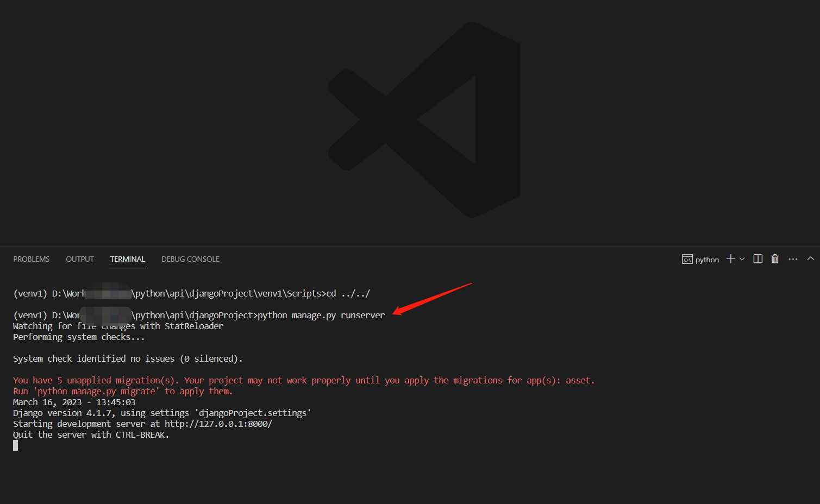This screenshot has width=820, height=504.
Task: Click the 'March 16, 2023 - 13:45:03' line
Action: (74, 402)
